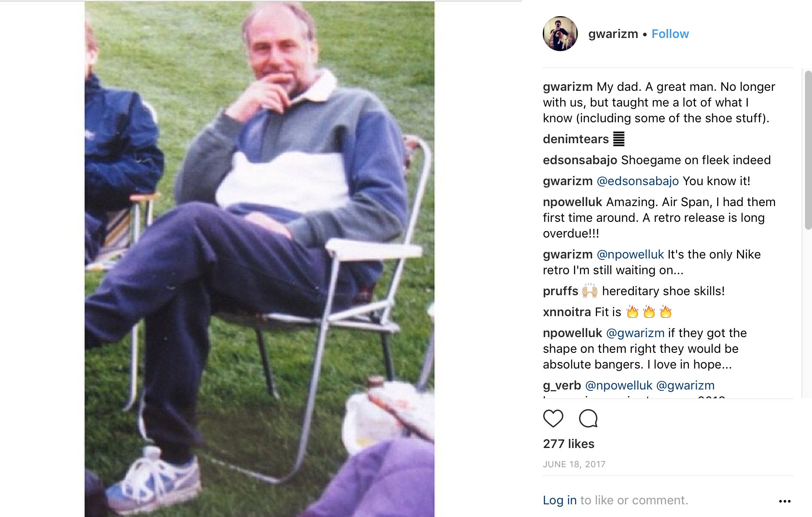812x517 pixels.
Task: Open first npowelluk commenter username
Action: (573, 202)
